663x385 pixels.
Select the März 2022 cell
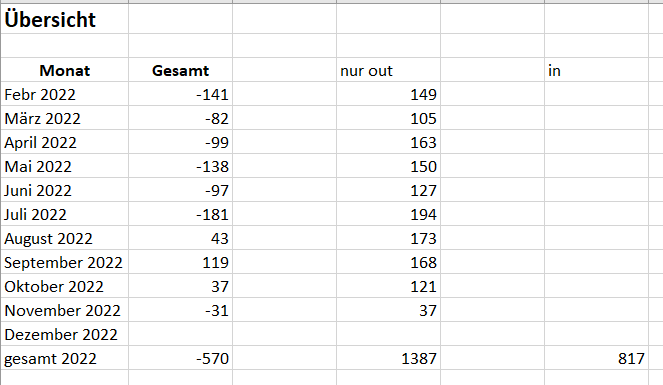point(65,118)
